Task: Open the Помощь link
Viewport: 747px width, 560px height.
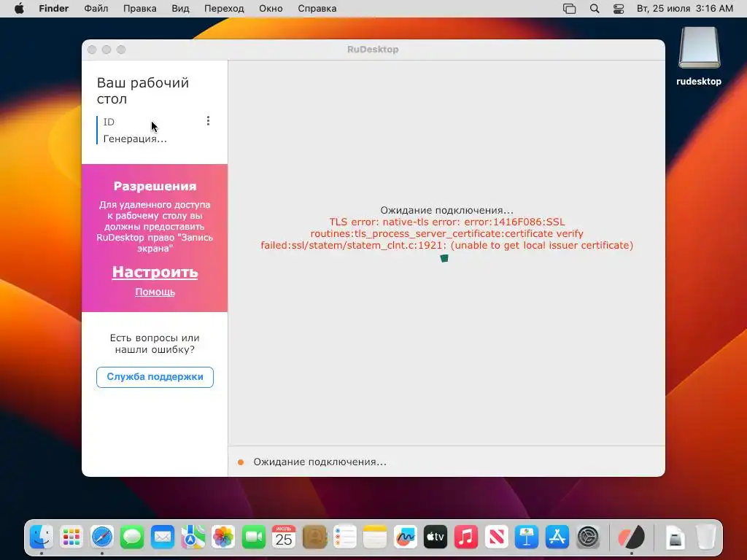Action: click(x=155, y=292)
